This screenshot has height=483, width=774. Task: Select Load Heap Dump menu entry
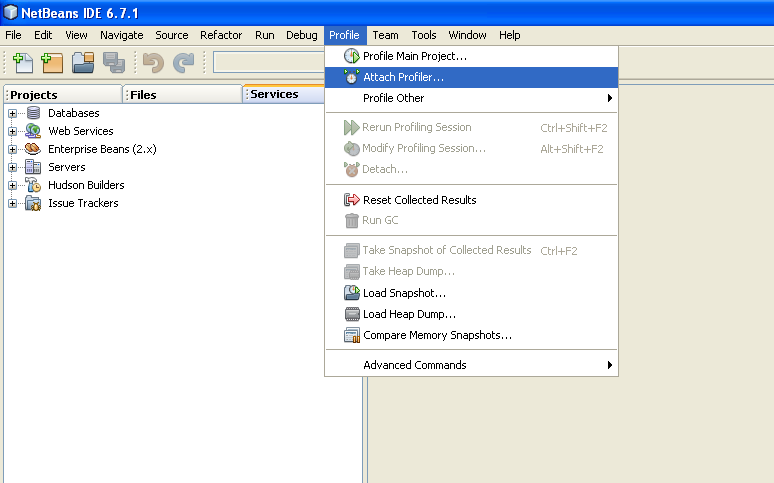click(471, 314)
